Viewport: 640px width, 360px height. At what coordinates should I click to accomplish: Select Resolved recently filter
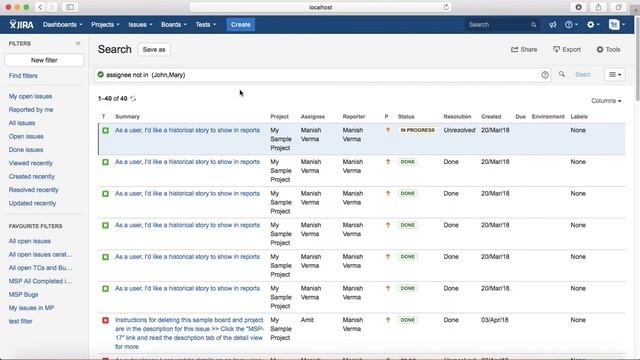[33, 190]
